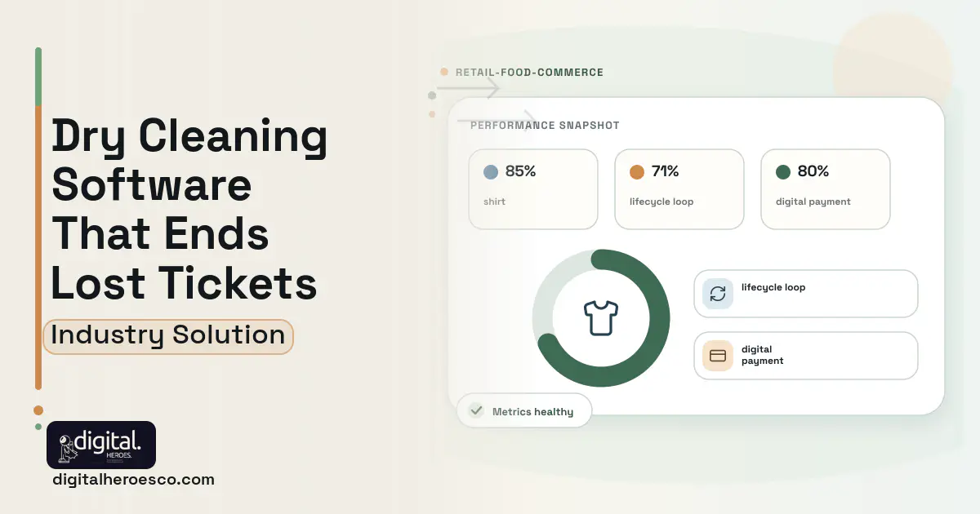This screenshot has height=514, width=980.
Task: Click the orange dot beside 71%
Action: 637,172
